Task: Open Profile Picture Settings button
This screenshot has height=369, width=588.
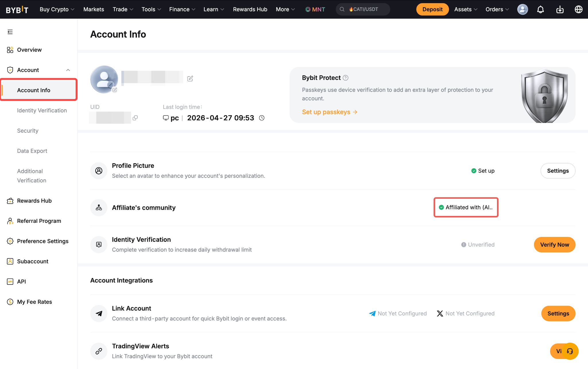Action: 558,171
